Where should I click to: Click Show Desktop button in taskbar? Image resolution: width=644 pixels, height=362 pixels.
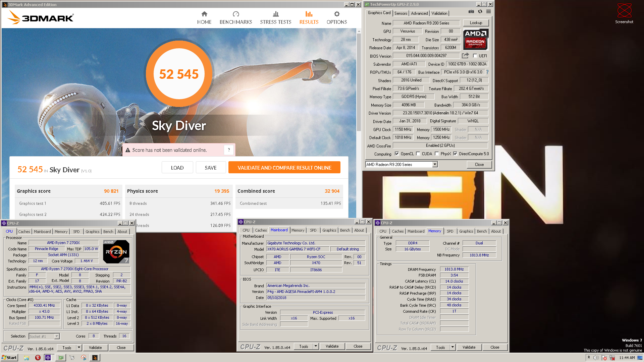coord(640,358)
